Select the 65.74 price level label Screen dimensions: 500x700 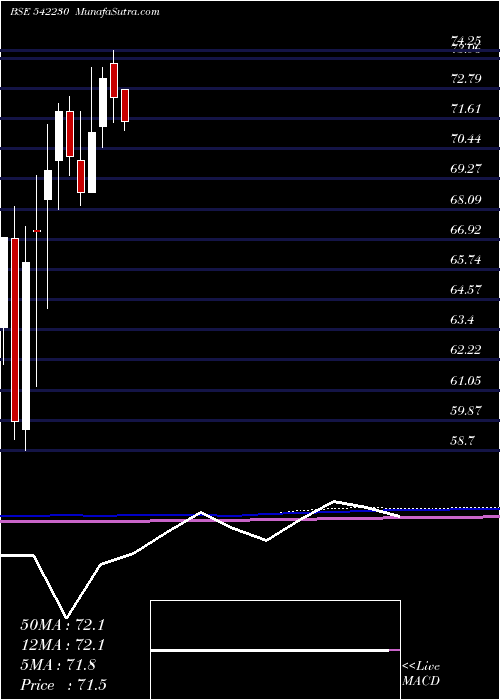coord(467,260)
